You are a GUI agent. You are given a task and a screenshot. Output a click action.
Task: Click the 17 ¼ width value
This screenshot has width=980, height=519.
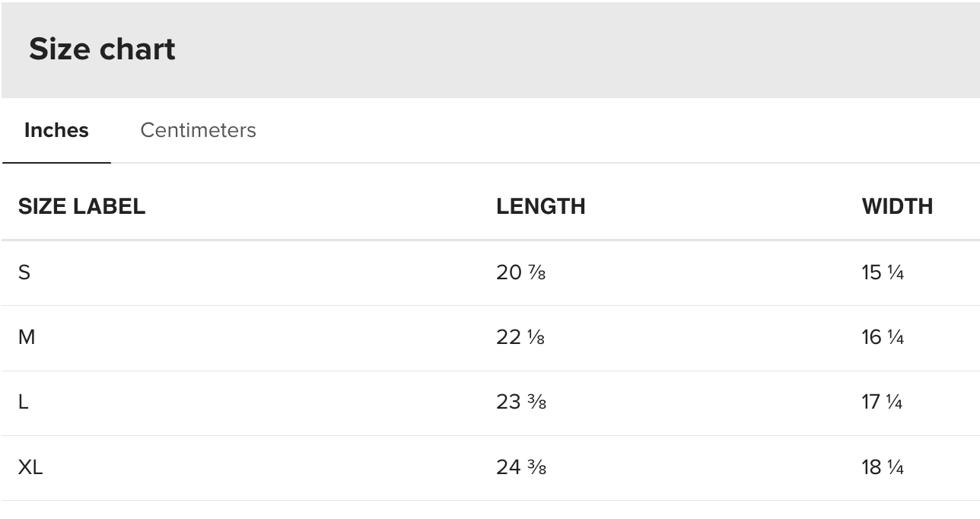pos(882,402)
